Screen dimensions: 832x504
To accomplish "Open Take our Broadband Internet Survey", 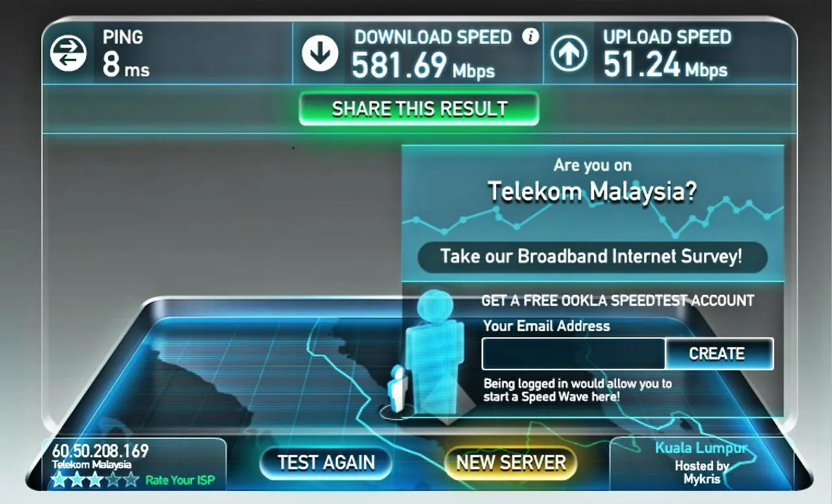I will 591,256.
